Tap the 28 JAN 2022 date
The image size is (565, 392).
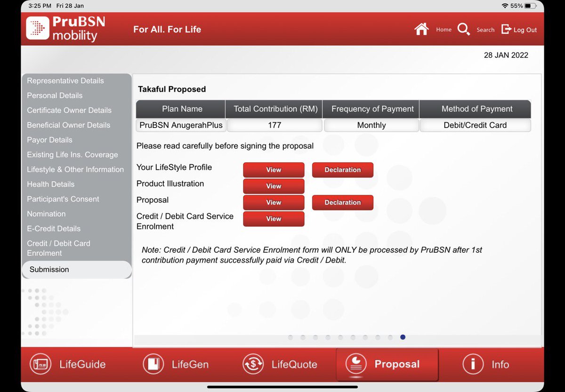pos(506,55)
